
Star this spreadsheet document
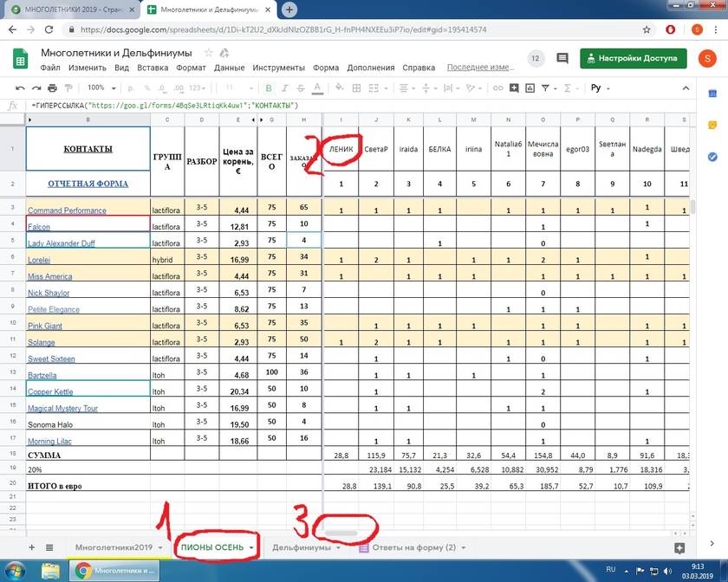(x=208, y=53)
